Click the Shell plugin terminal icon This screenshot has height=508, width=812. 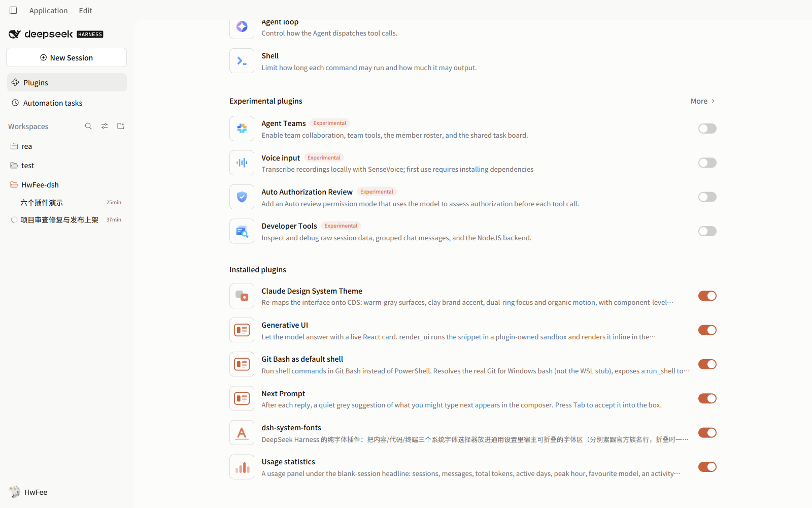point(242,61)
